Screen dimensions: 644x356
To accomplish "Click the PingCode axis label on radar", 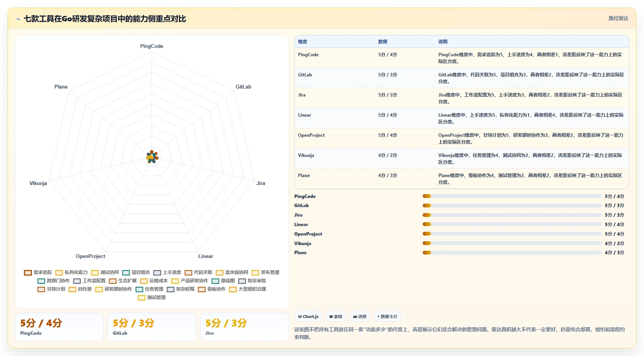I will pos(152,46).
